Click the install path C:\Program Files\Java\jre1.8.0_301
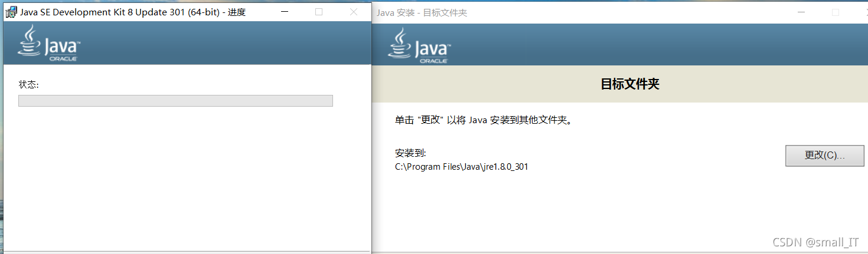 (462, 167)
